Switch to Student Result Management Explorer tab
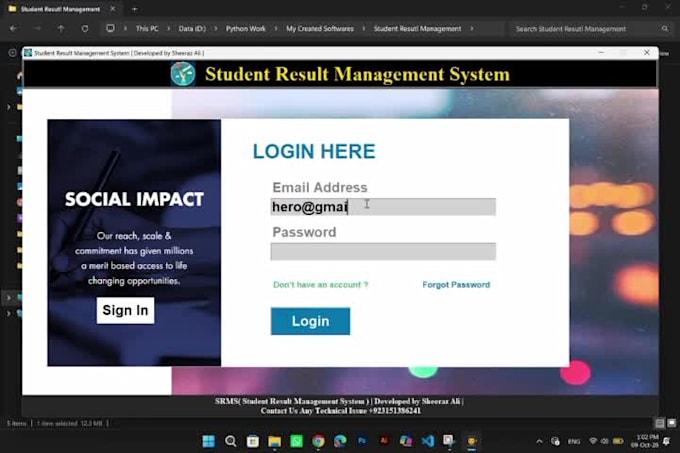 [x=60, y=9]
